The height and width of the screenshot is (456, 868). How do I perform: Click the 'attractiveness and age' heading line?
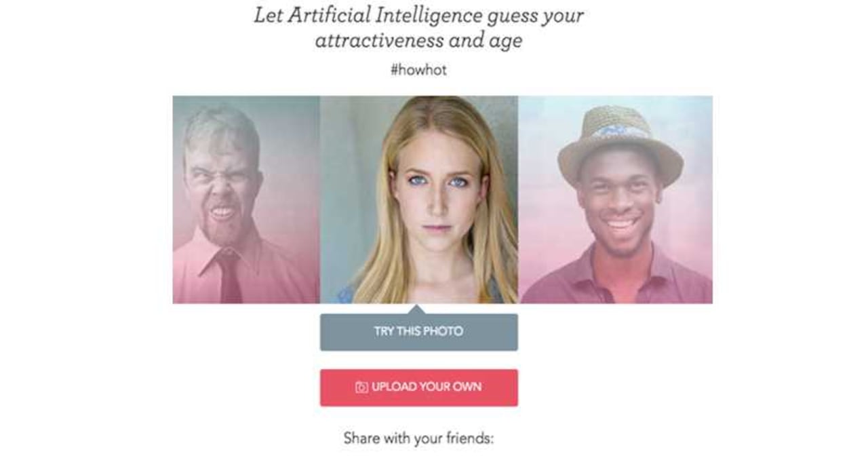pos(418,40)
